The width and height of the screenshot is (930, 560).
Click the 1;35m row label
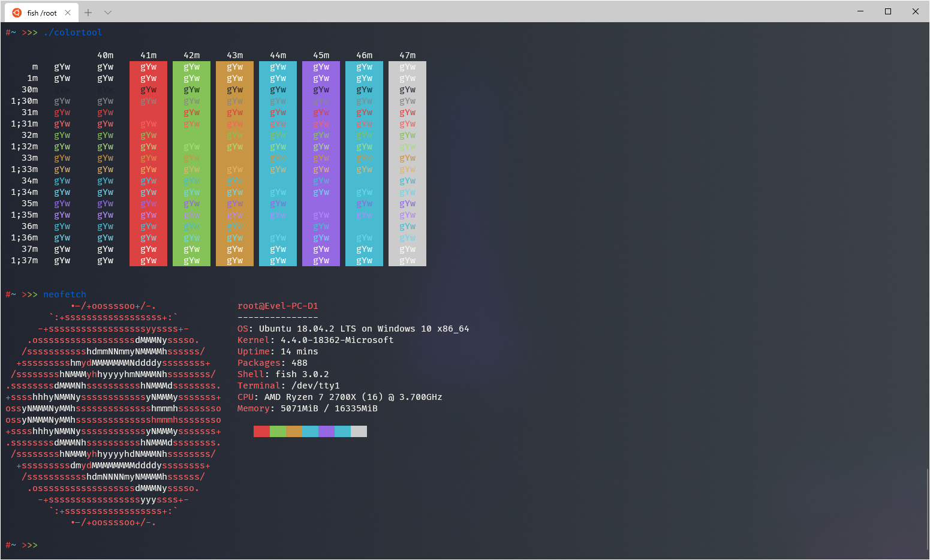[x=24, y=215]
